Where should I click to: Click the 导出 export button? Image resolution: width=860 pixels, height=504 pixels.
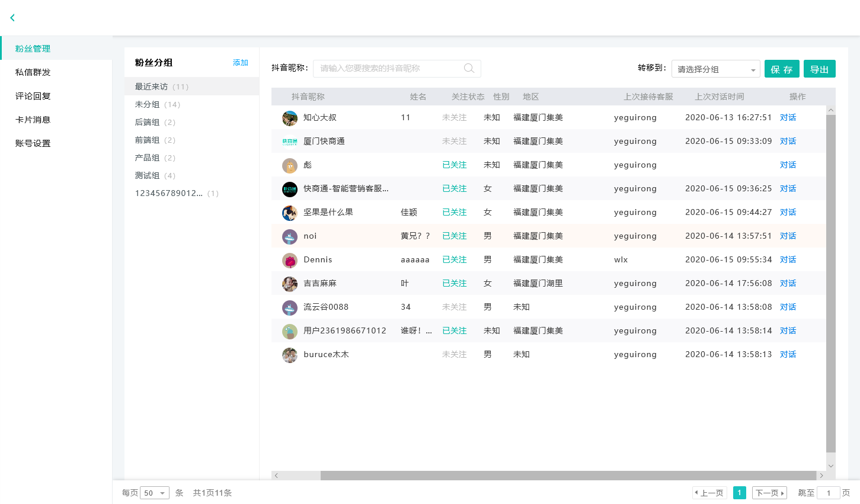point(819,69)
